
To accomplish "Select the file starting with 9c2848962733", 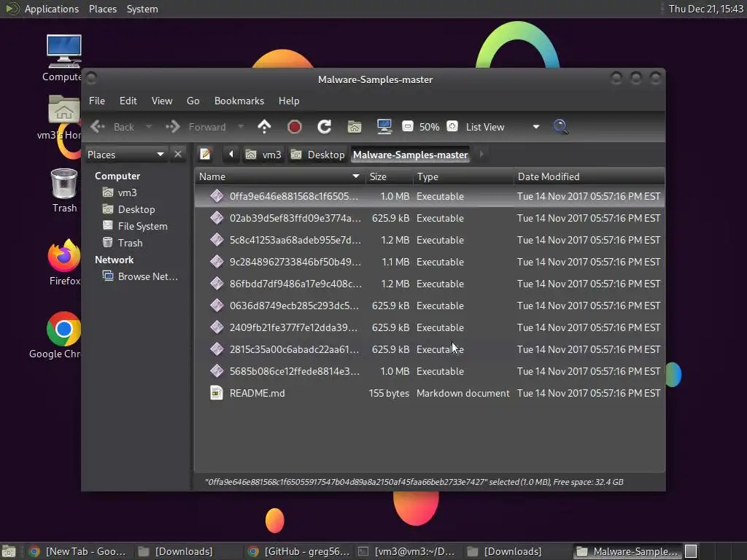I will coord(430,262).
